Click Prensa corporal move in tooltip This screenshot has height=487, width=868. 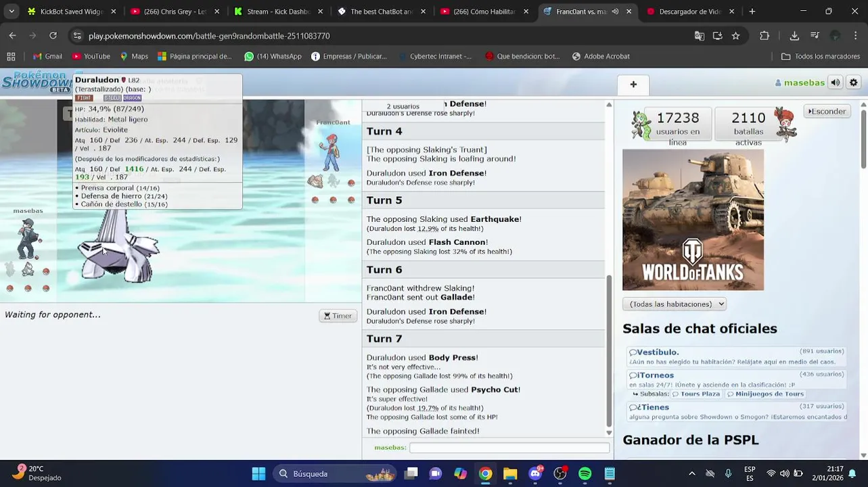(x=117, y=188)
